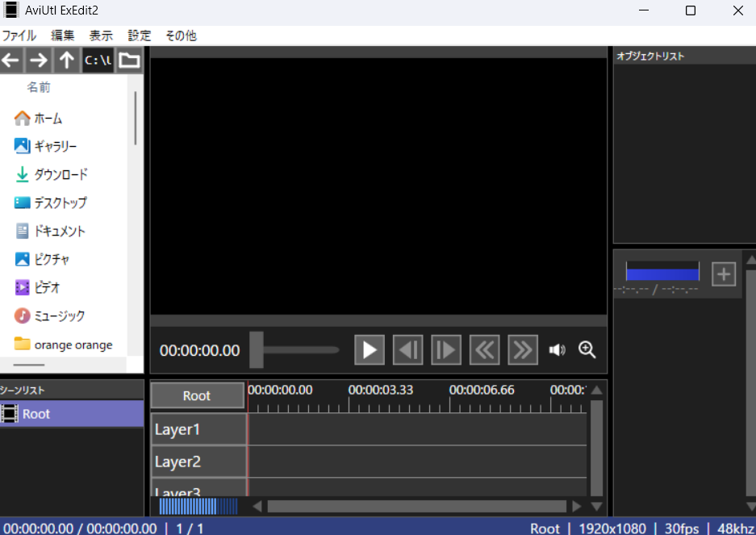
Task: Click the speaker volume icon
Action: (x=557, y=349)
